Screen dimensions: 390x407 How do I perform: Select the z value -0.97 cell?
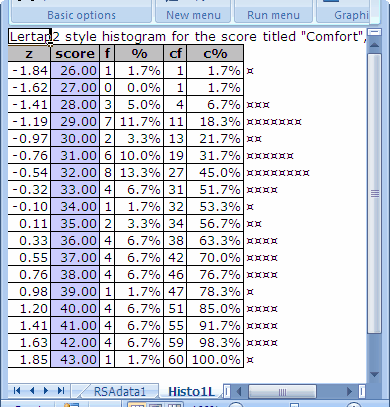tap(29, 138)
